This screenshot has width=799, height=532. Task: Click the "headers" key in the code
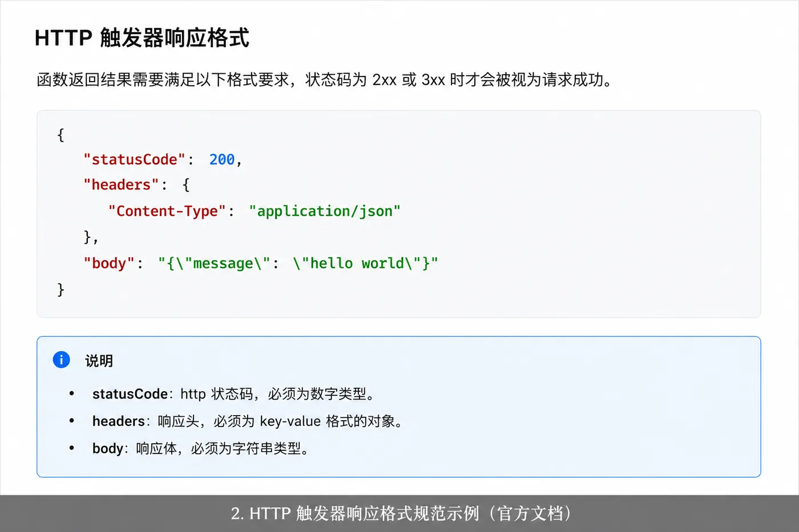tap(121, 185)
